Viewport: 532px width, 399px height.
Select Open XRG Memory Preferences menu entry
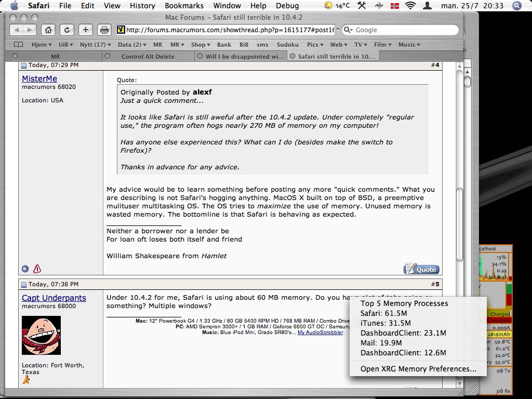[x=418, y=369]
